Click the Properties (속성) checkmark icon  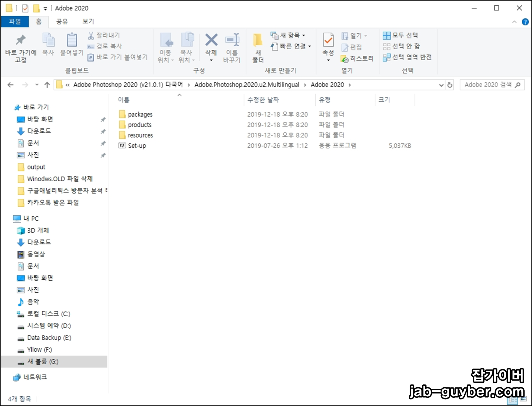(328, 40)
